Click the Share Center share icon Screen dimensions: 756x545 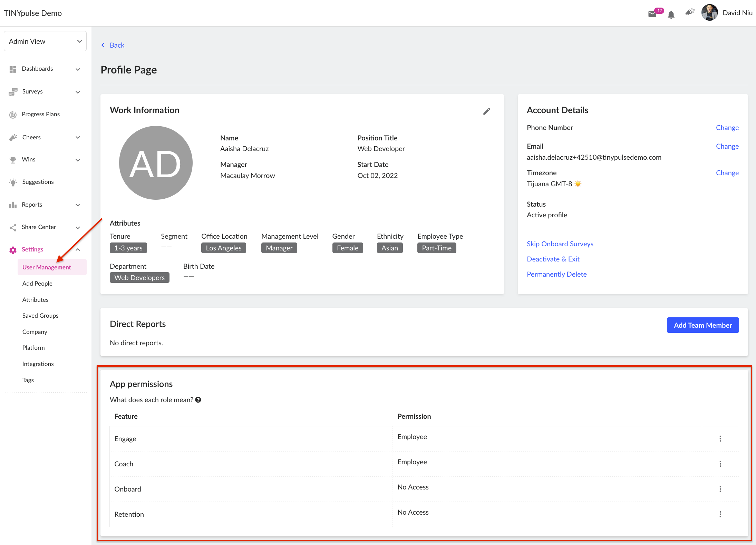[x=13, y=227]
